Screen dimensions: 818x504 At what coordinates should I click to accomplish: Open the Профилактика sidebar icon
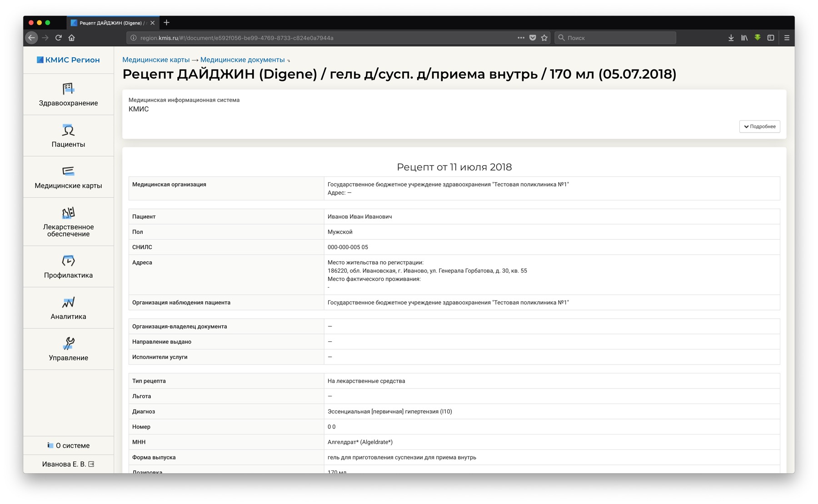pyautogui.click(x=68, y=261)
